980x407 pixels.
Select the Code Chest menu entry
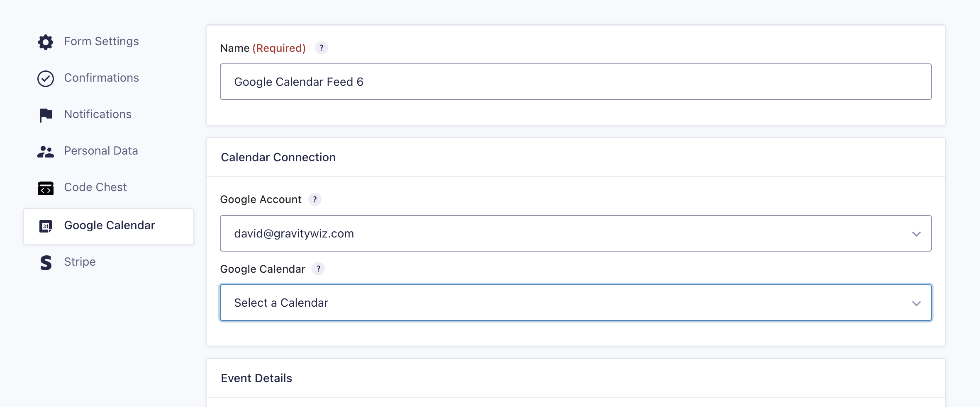pos(95,187)
